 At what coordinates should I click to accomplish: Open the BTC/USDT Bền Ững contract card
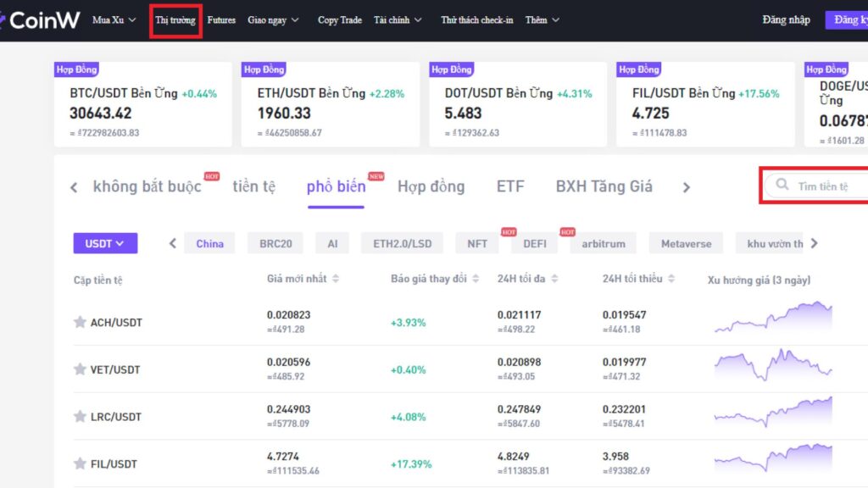pos(142,104)
